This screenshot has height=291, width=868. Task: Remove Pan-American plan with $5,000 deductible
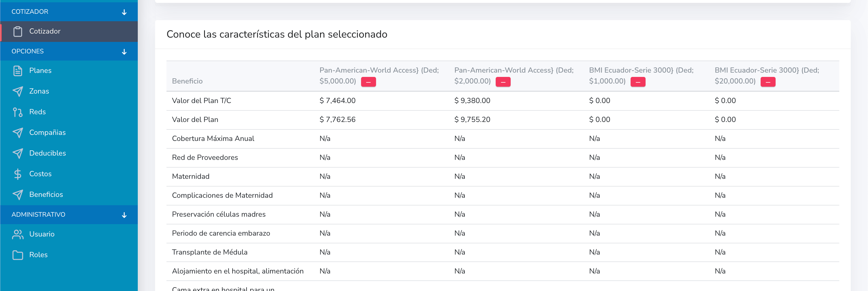368,82
